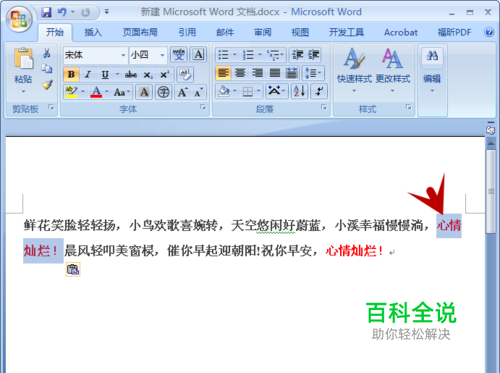
Task: Click the enclosed character 字 icon
Action: (x=163, y=92)
